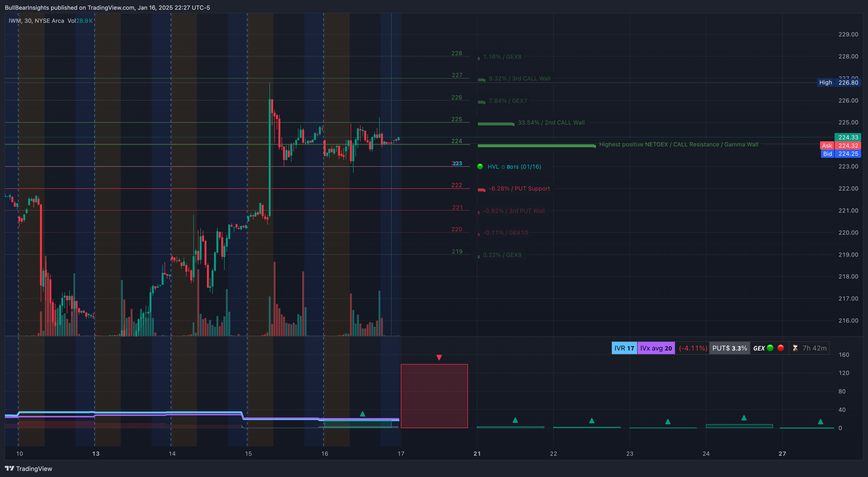The height and width of the screenshot is (477, 868).
Task: Click the green up-triangle after date 22
Action: point(592,420)
